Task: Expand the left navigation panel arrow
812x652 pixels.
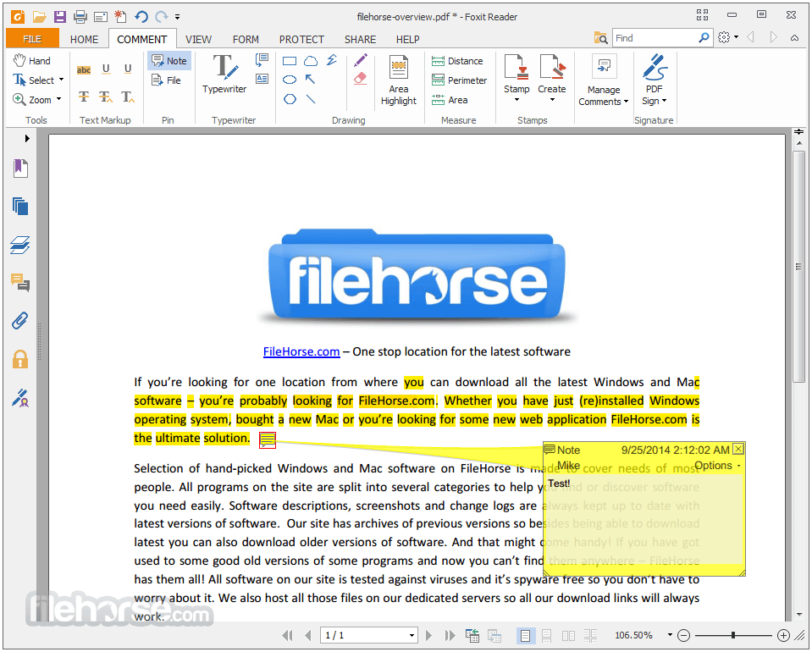Action: click(x=27, y=138)
